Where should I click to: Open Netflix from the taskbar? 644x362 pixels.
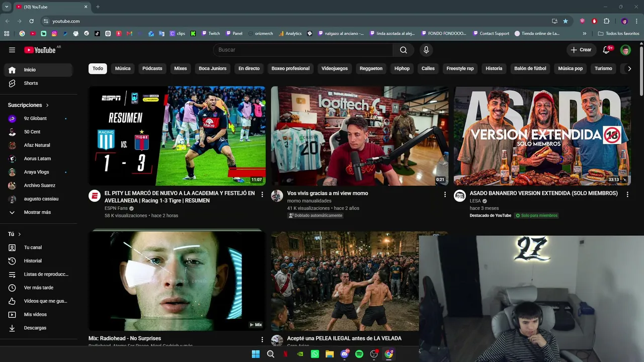286,354
